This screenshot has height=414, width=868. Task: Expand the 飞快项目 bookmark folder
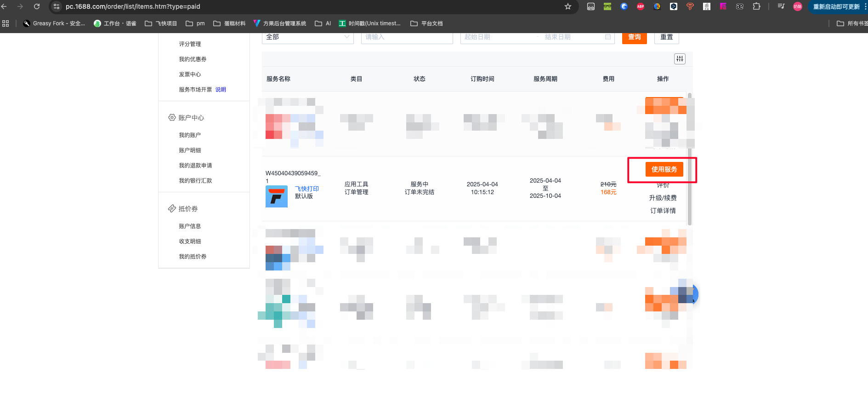pos(161,23)
